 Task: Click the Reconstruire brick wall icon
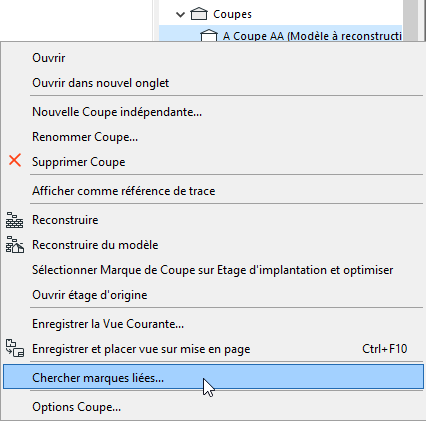[14, 220]
